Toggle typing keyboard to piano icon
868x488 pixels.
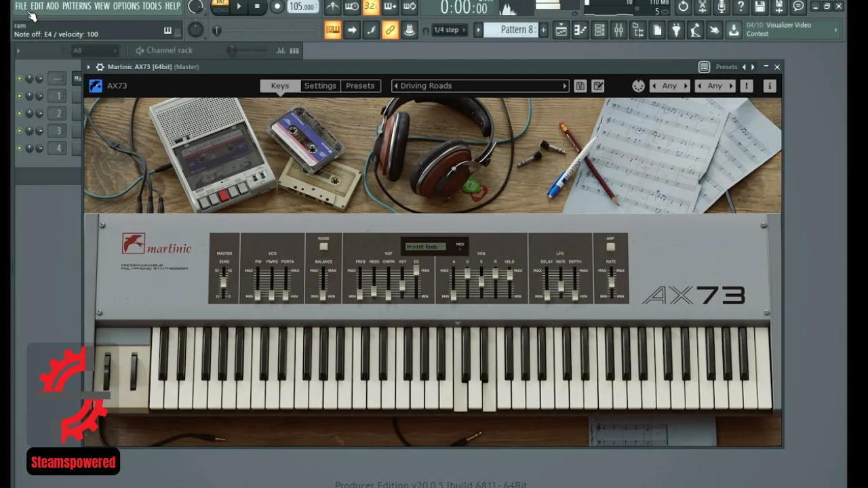(332, 30)
